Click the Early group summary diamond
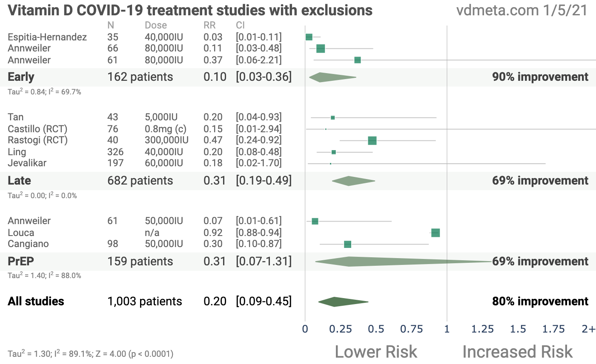This screenshot has height=364, width=596. 332,77
